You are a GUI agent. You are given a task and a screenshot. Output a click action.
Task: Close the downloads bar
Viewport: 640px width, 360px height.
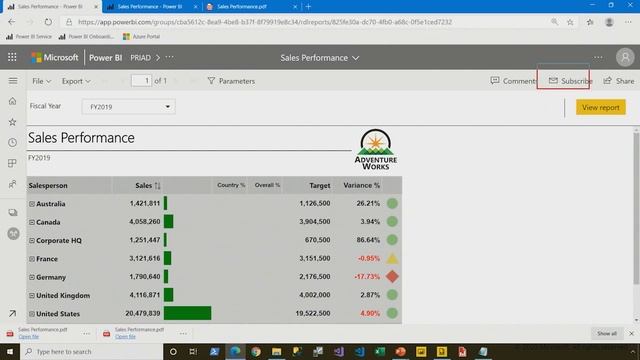(x=631, y=333)
